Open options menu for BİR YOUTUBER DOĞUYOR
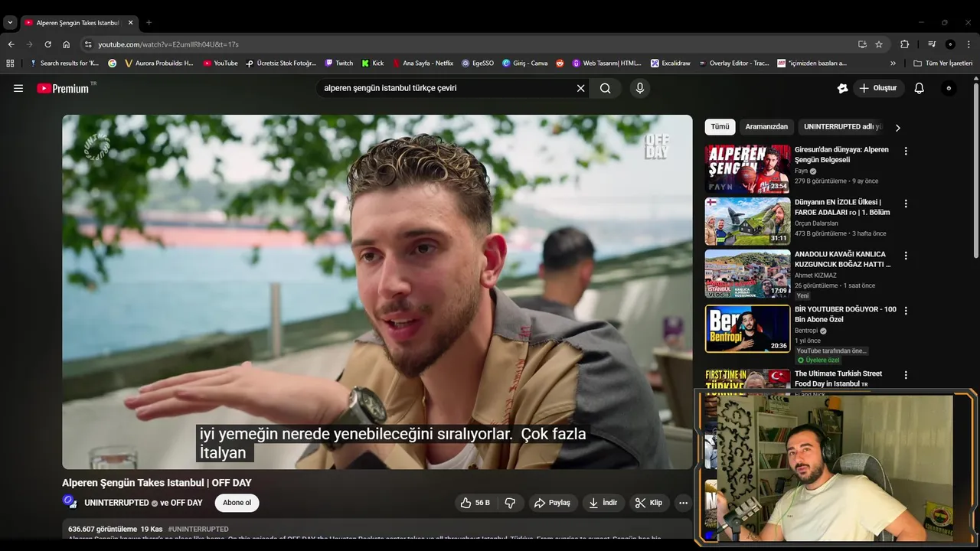Image resolution: width=980 pixels, height=551 pixels. [x=906, y=311]
